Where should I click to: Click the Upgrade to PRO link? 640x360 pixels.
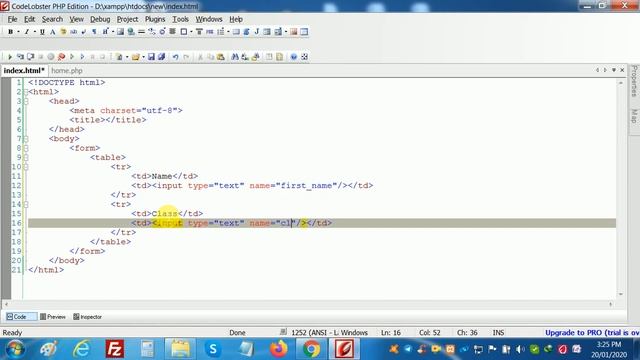(592, 333)
